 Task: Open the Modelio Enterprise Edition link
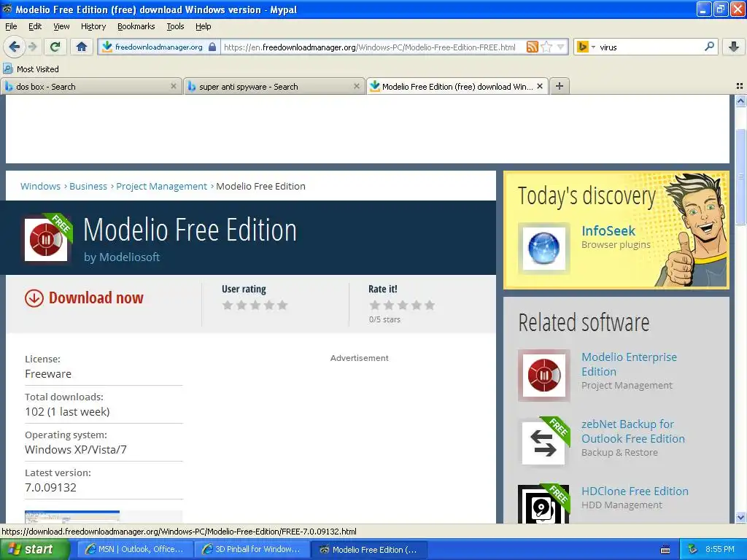[x=629, y=365]
